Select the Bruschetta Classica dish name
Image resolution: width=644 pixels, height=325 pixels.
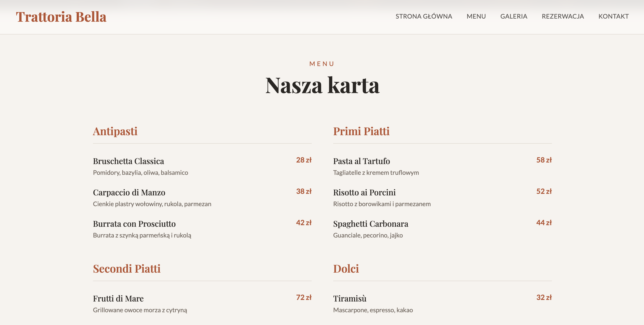128,161
